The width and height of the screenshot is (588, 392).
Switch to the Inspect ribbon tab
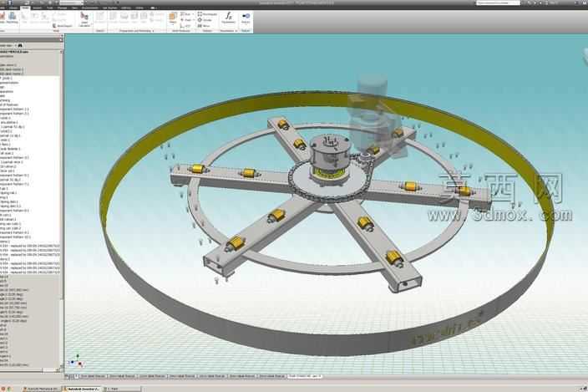37,8
